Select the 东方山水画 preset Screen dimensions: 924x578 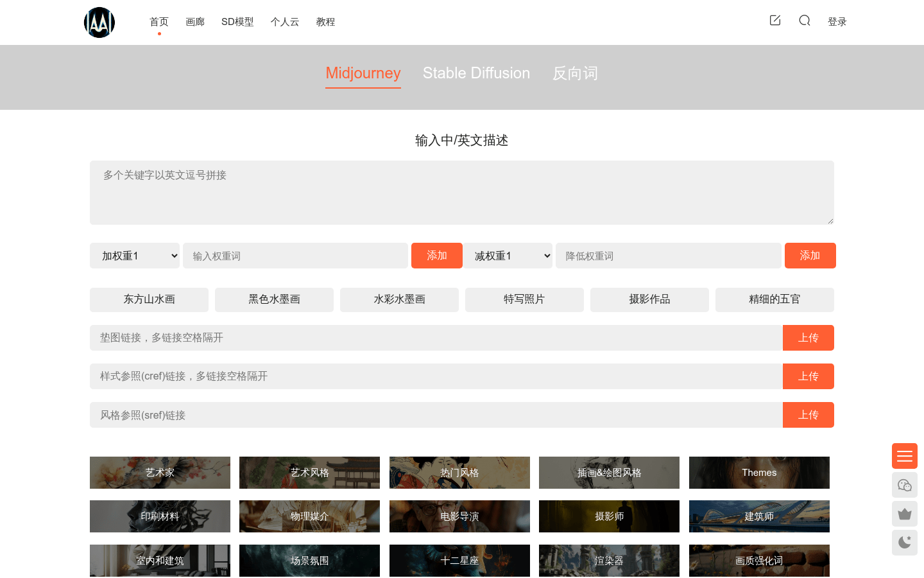coord(149,300)
